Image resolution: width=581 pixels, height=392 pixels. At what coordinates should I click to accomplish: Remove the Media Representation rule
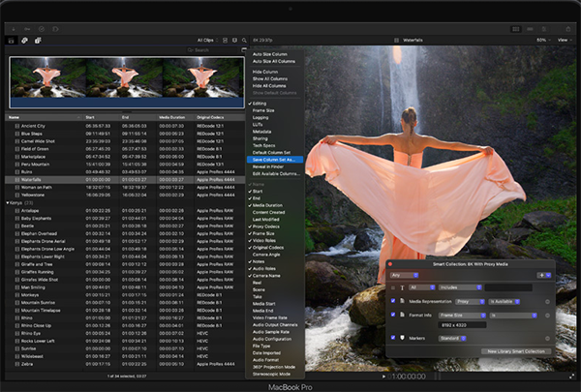pos(547,302)
